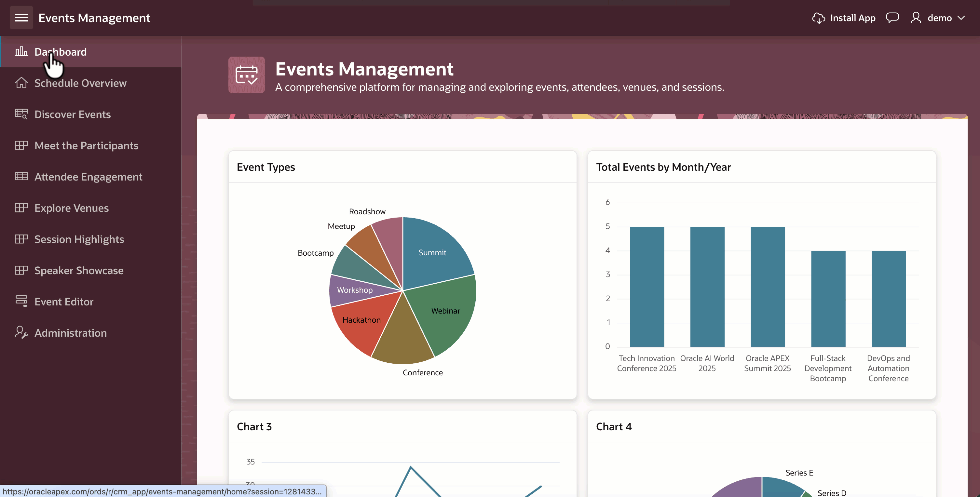The image size is (980, 497).
Task: Navigate to Session Highlights
Action: click(79, 239)
